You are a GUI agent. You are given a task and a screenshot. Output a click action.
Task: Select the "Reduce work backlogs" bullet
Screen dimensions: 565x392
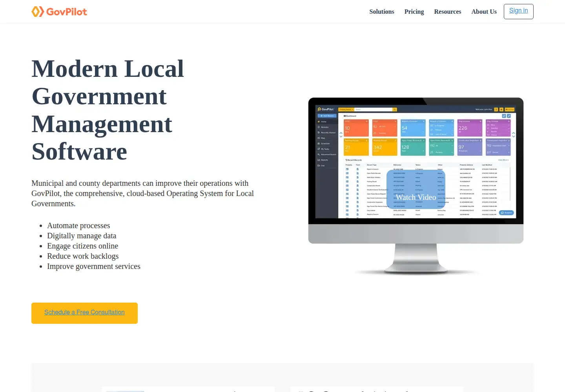(x=83, y=256)
